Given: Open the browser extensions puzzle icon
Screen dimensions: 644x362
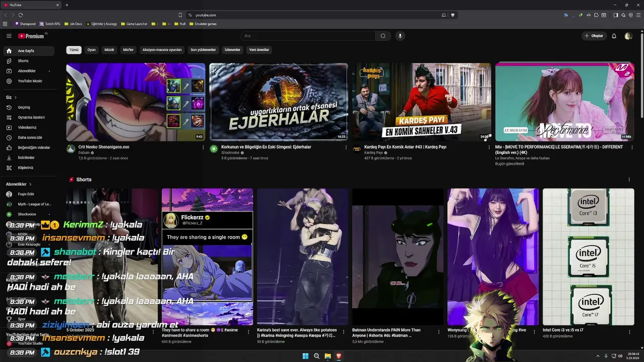Looking at the screenshot, I should pos(596,15).
